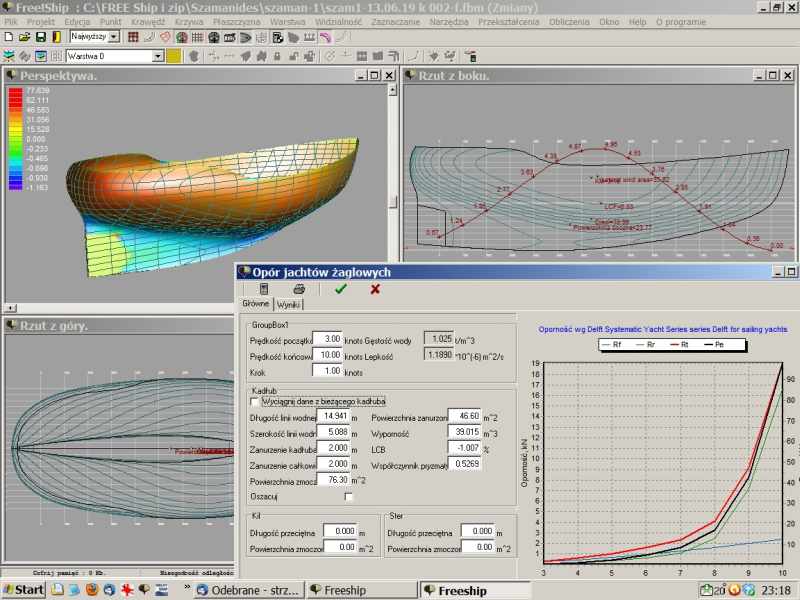
Task: Click the open padlock unlock icon
Action: point(293,56)
